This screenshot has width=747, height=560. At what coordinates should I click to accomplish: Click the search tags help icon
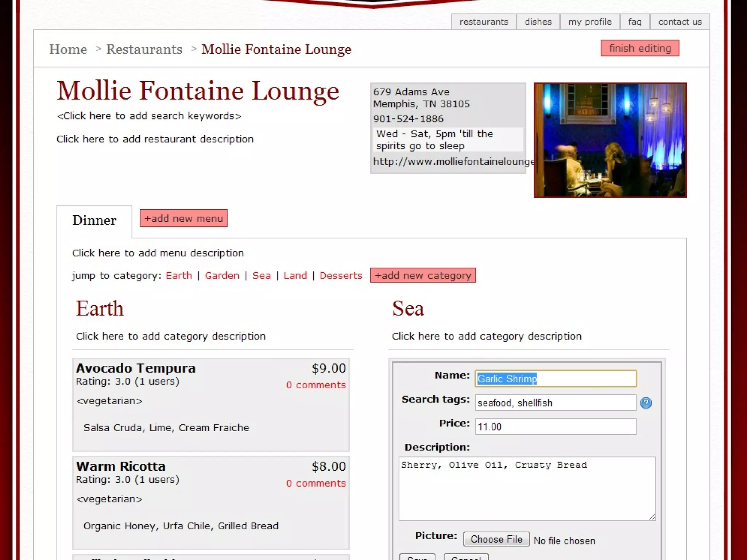point(646,403)
